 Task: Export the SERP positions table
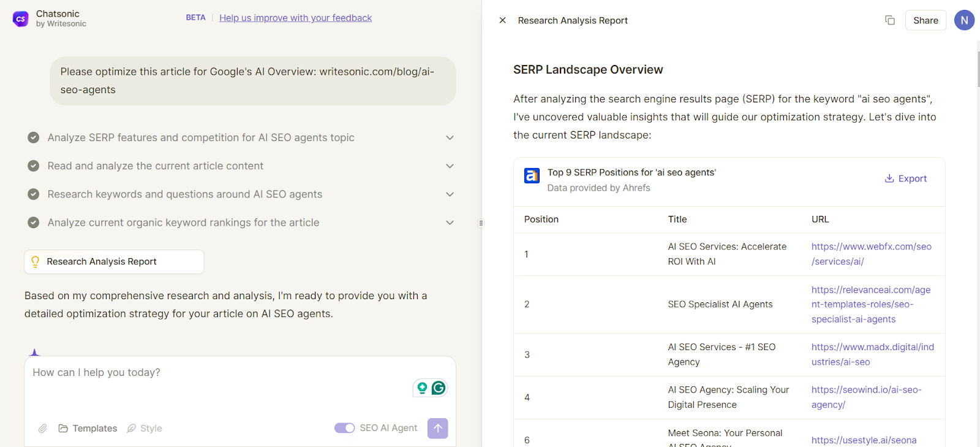pos(905,178)
